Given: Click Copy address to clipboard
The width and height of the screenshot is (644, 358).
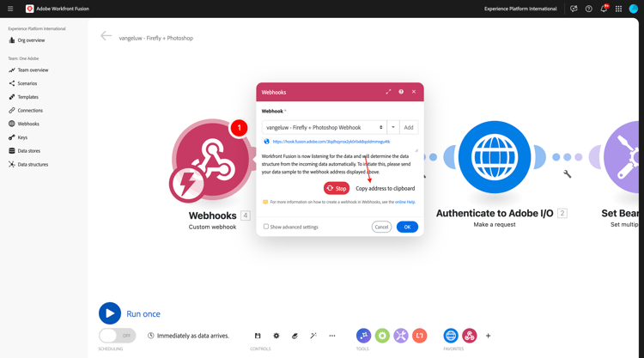Looking at the screenshot, I should pyautogui.click(x=386, y=188).
